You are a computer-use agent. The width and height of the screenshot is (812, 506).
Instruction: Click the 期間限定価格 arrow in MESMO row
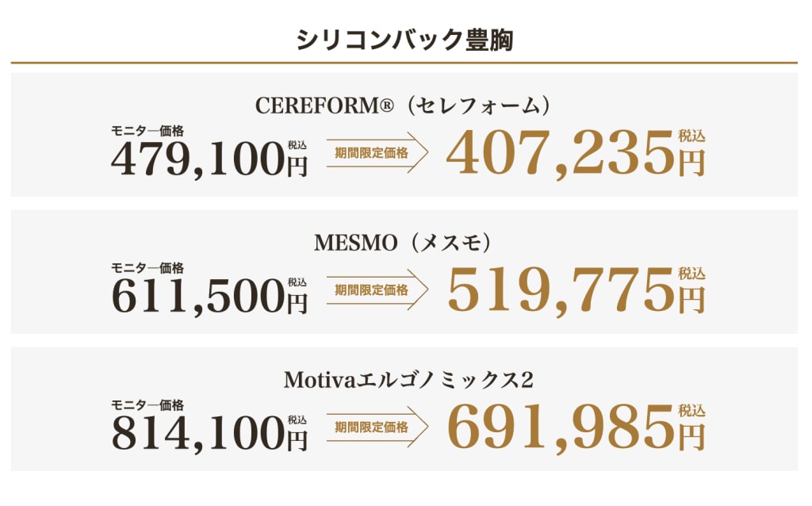click(377, 290)
